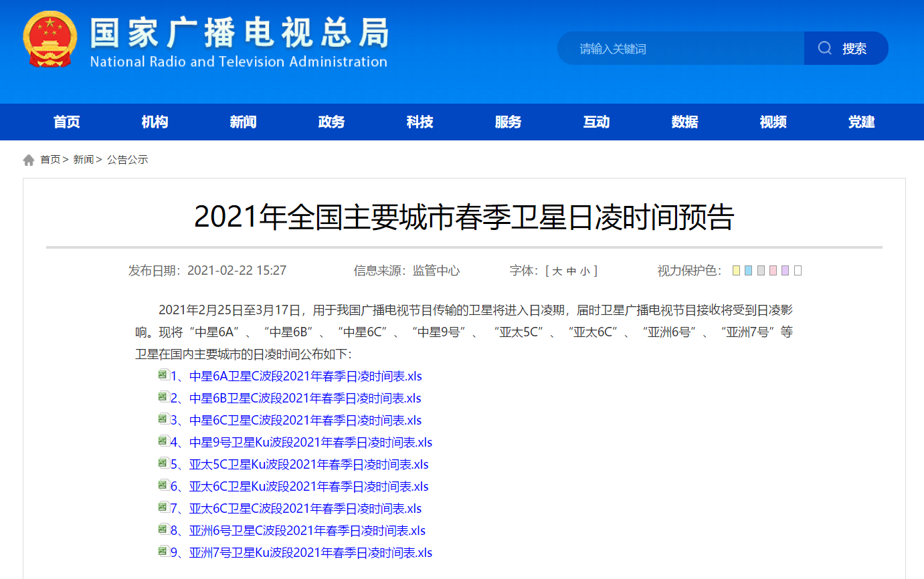
Task: Set font size to 中 (medium)
Action: [x=571, y=271]
